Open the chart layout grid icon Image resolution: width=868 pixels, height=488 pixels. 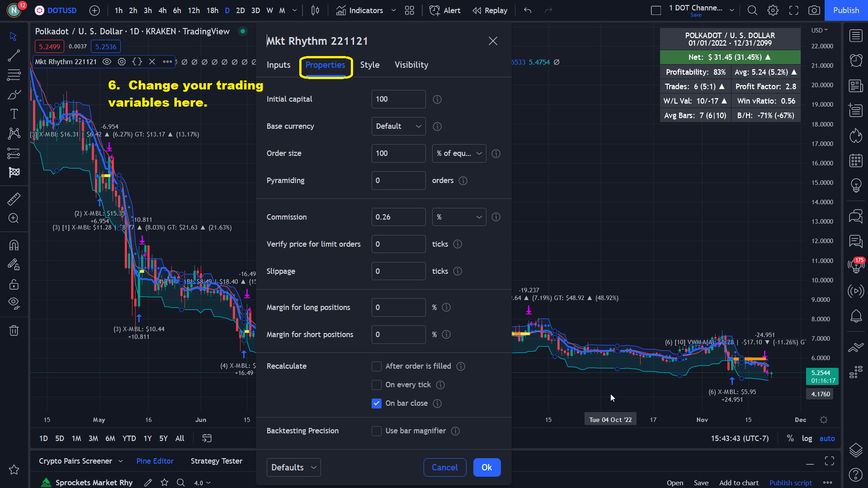[410, 10]
